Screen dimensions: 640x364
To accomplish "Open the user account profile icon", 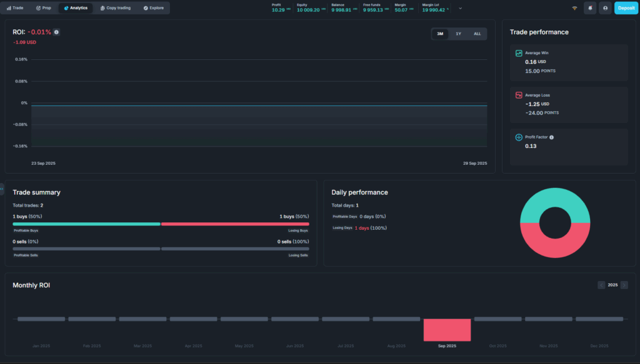I will [605, 8].
